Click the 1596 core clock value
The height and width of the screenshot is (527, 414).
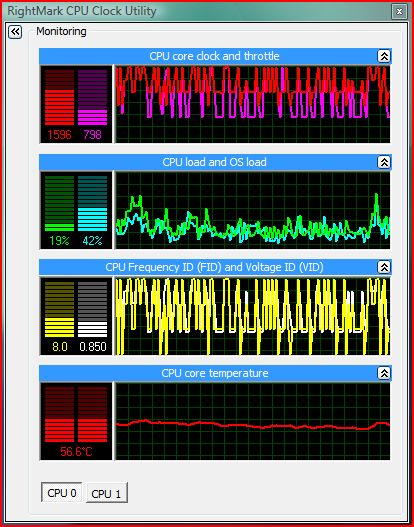(59, 135)
